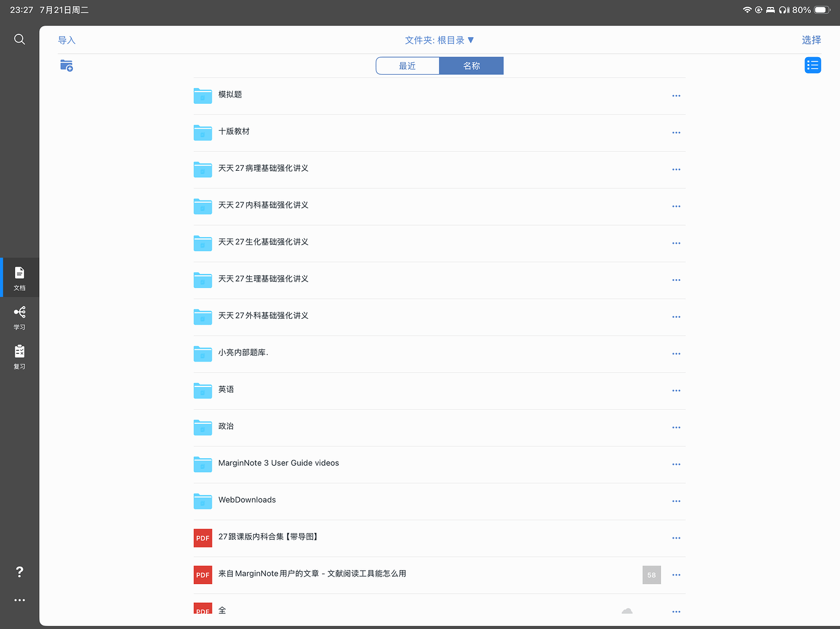Screen dimensions: 840x629
Task: Expand the 文件夹: 根目录 folder dropdown
Action: click(440, 40)
